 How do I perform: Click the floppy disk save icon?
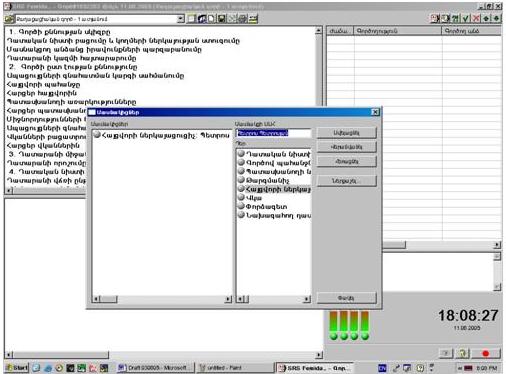[x=221, y=19]
